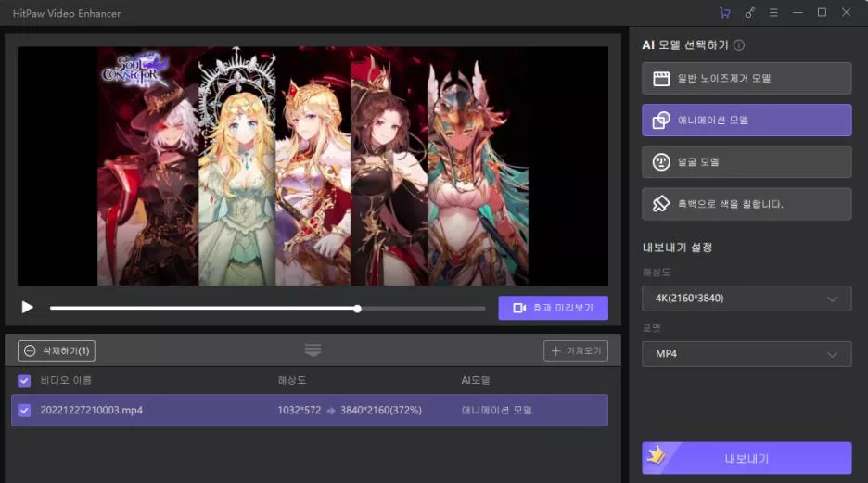Click the AI모델 column header
The width and height of the screenshot is (868, 483).
[476, 381]
